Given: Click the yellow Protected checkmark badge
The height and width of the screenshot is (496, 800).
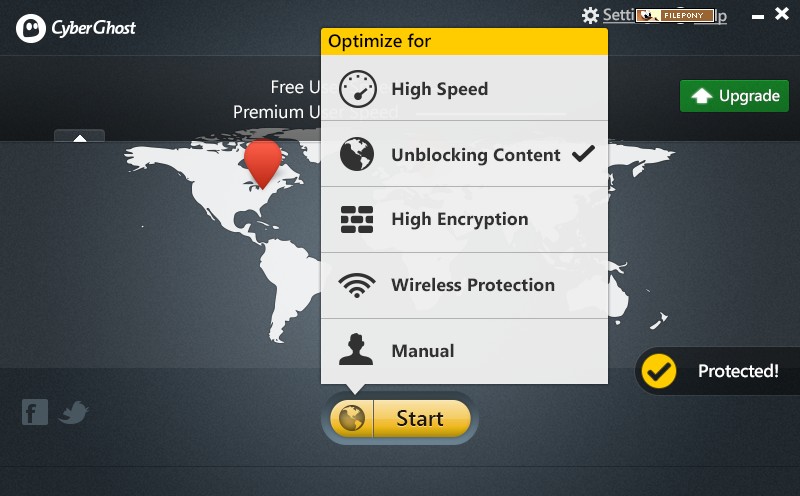Looking at the screenshot, I should point(659,371).
